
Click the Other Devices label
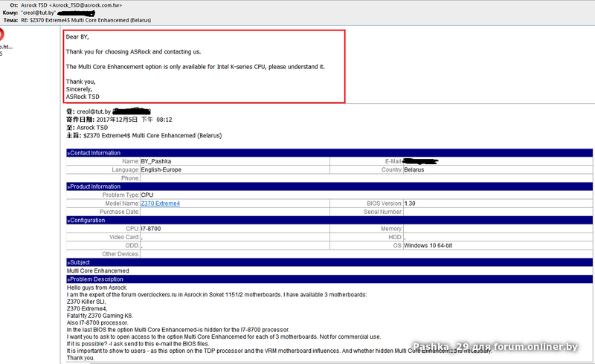[120, 253]
